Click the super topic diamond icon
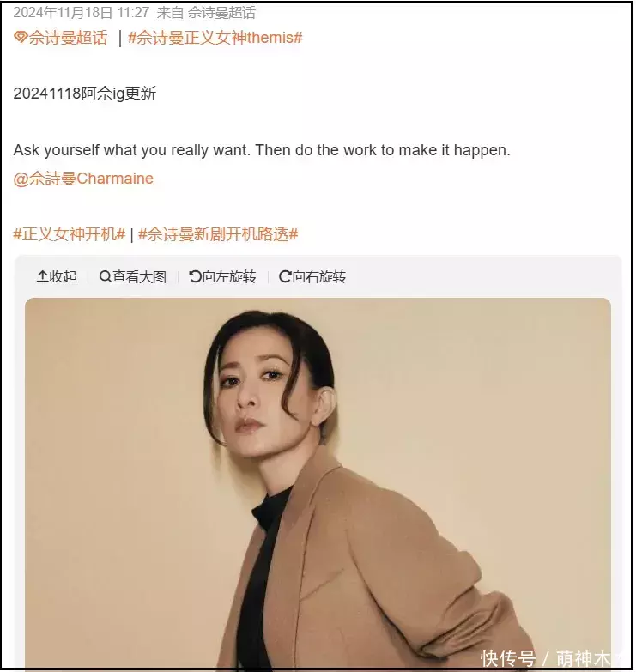The image size is (636, 672). (21, 37)
